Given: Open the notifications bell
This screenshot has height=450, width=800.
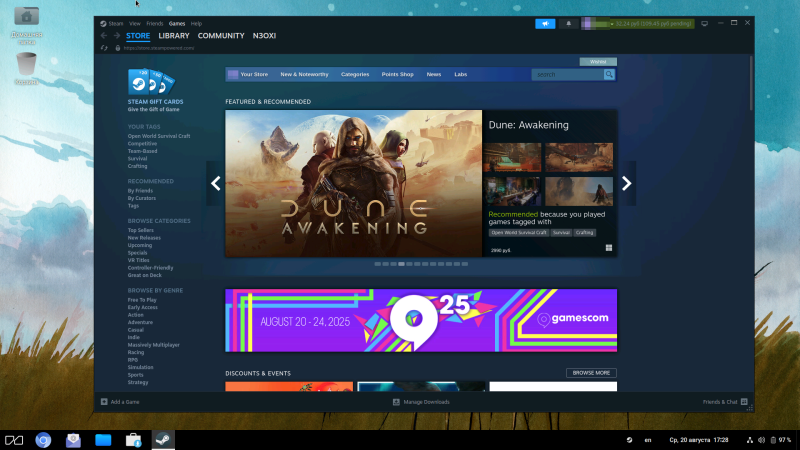Looking at the screenshot, I should [x=569, y=23].
